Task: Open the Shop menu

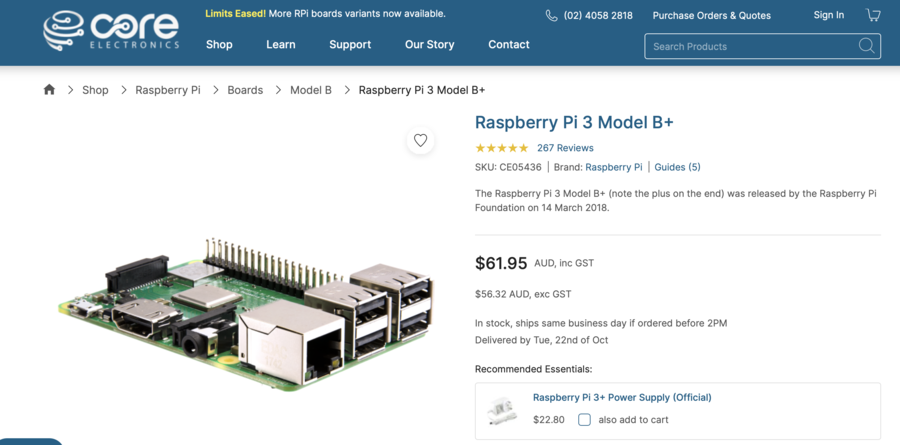Action: click(219, 45)
